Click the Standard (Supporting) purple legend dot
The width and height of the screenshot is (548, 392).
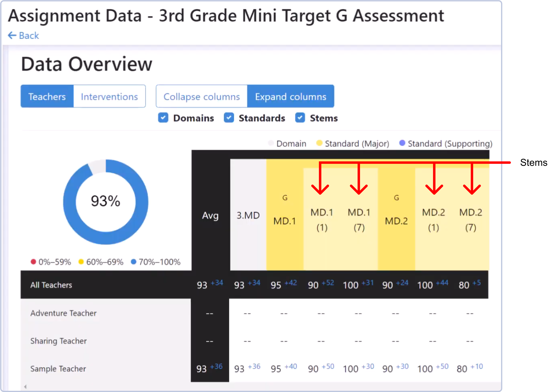tap(402, 143)
